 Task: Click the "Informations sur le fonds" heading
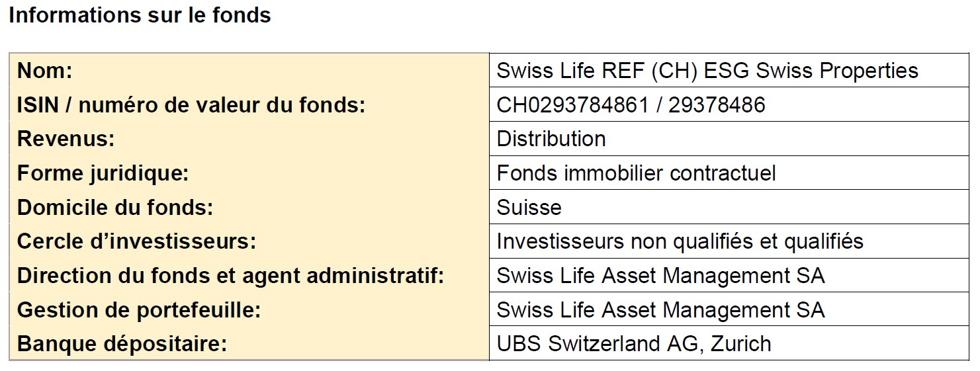[140, 15]
